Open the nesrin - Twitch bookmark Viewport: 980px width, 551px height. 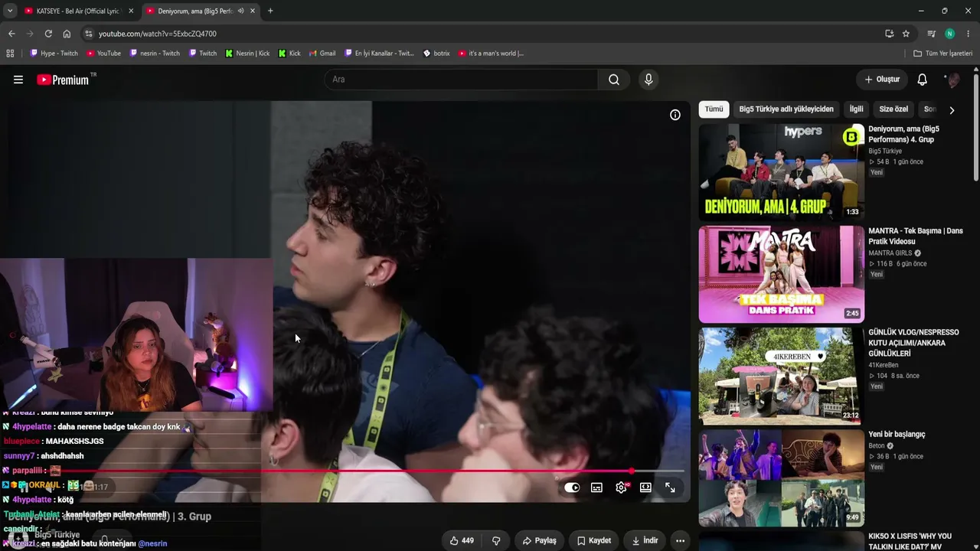155,54
